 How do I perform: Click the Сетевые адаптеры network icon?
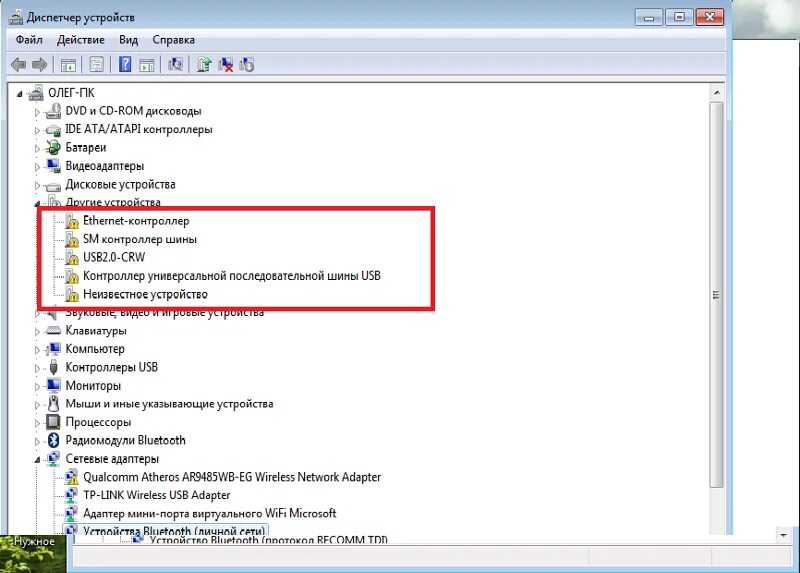click(x=53, y=459)
